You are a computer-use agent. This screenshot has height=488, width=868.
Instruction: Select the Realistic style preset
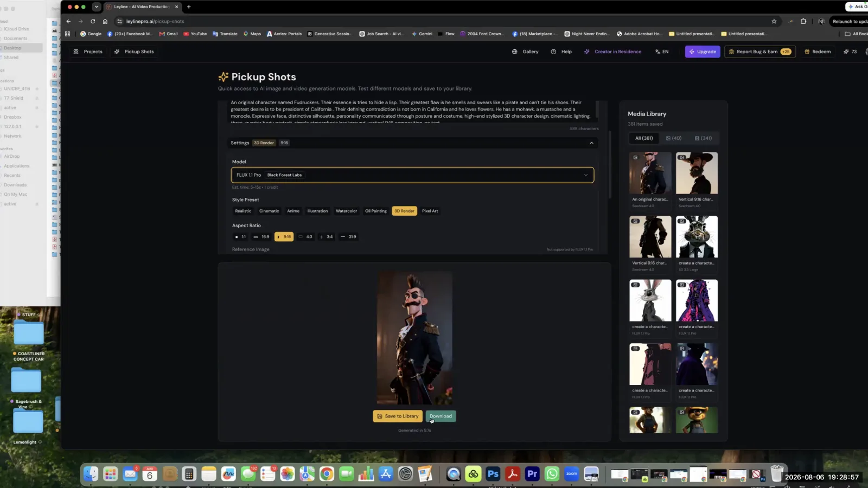(243, 211)
